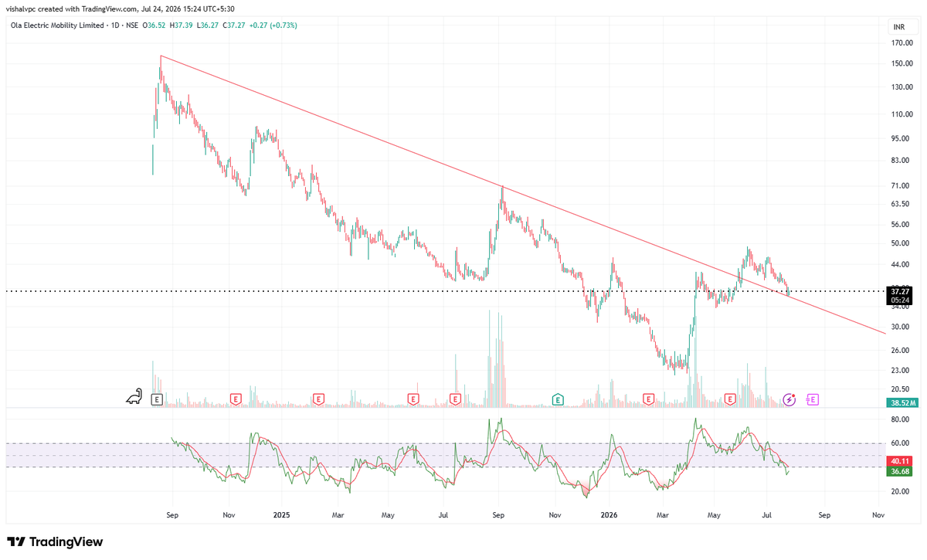
Task: Click the 50.00 price axis label
Action: pos(901,243)
